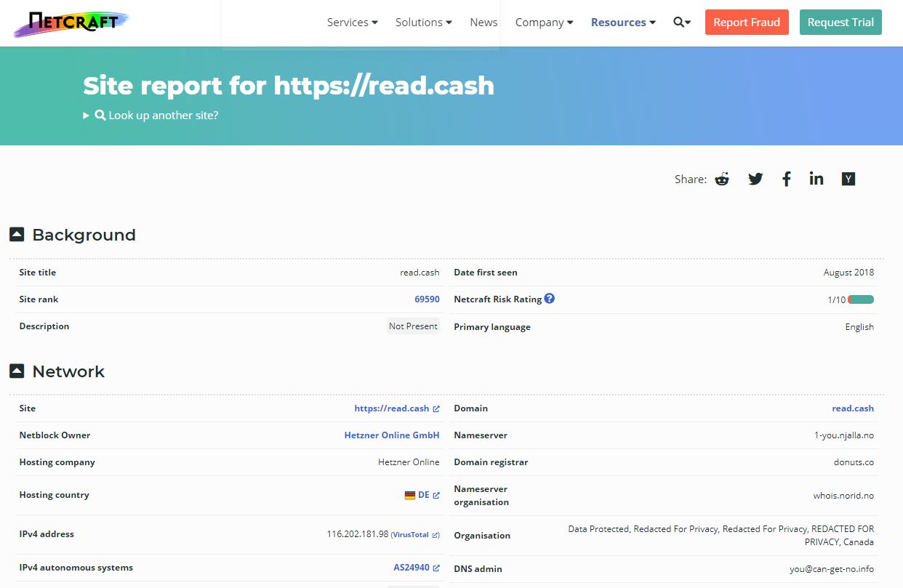Click external link icon next to DE
This screenshot has height=588, width=903.
(x=436, y=496)
